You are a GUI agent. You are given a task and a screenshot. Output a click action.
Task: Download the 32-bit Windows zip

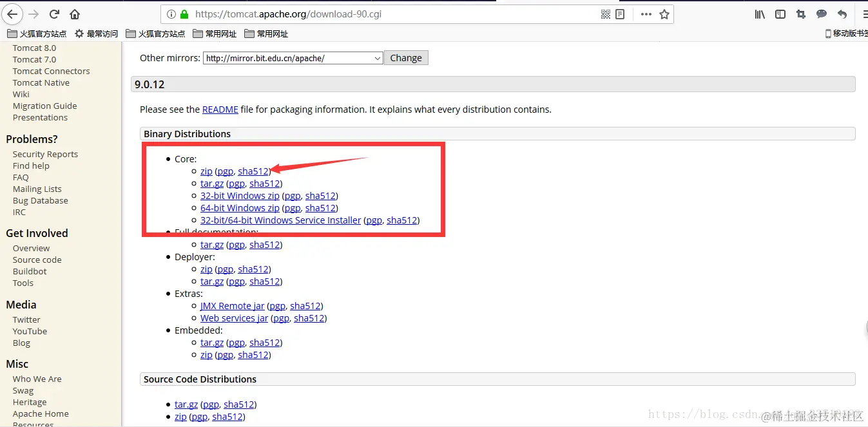[240, 196]
